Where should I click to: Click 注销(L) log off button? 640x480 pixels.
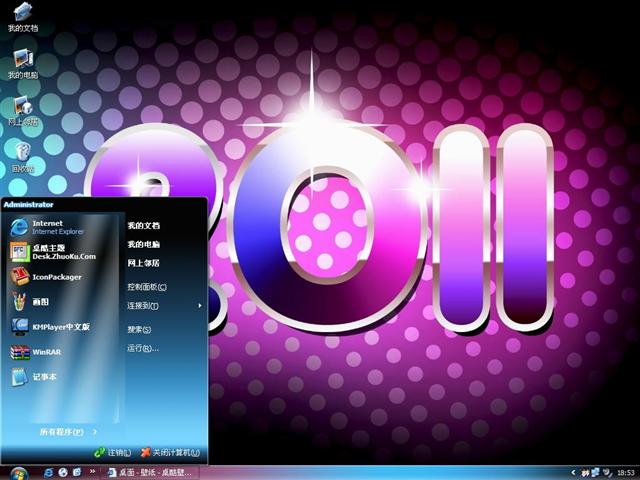113,452
